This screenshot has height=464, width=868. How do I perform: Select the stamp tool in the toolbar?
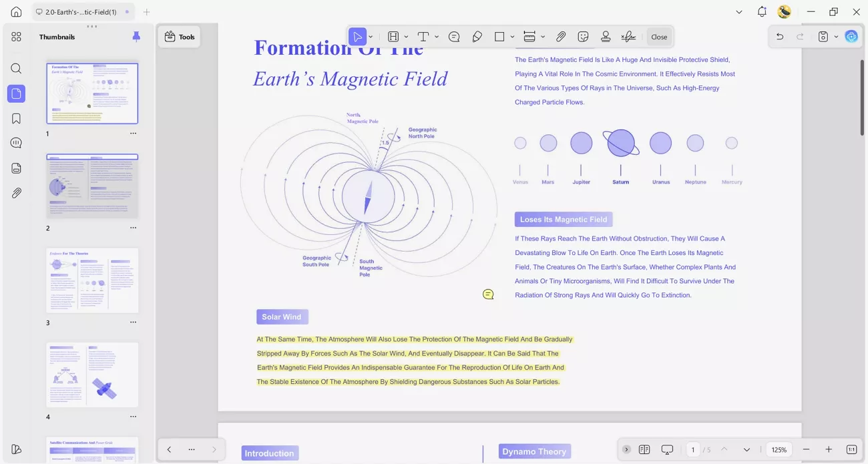tap(605, 37)
